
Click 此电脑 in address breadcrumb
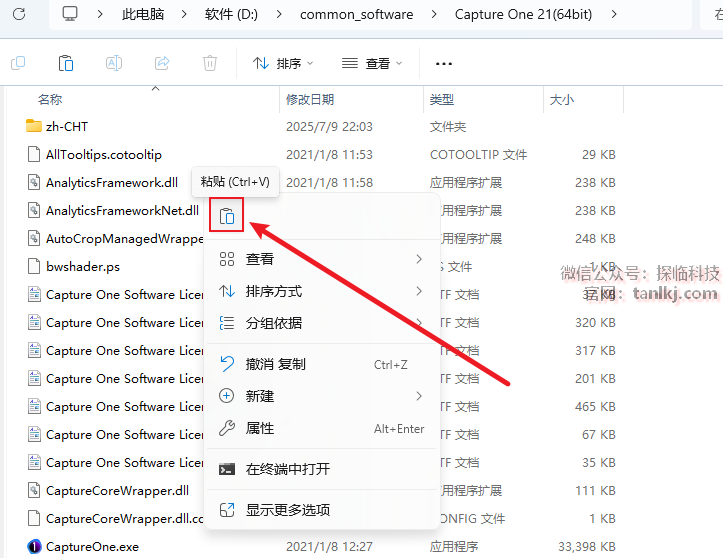coord(143,14)
